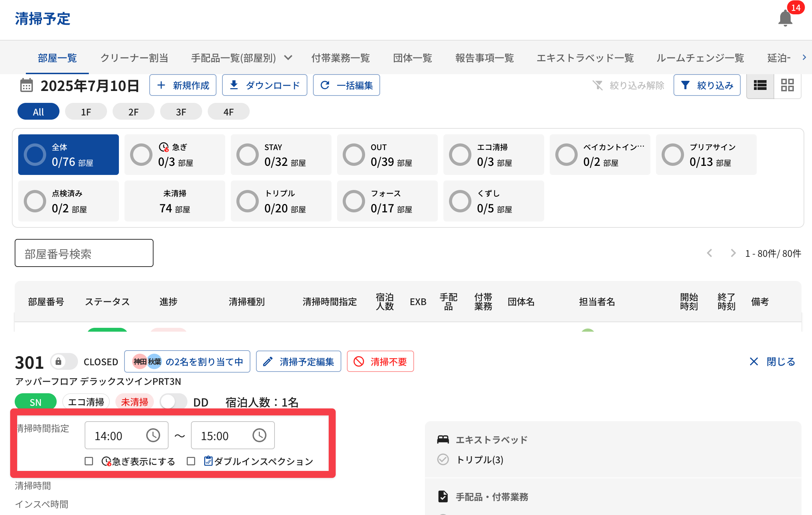Switch to grid view layout

click(x=787, y=85)
